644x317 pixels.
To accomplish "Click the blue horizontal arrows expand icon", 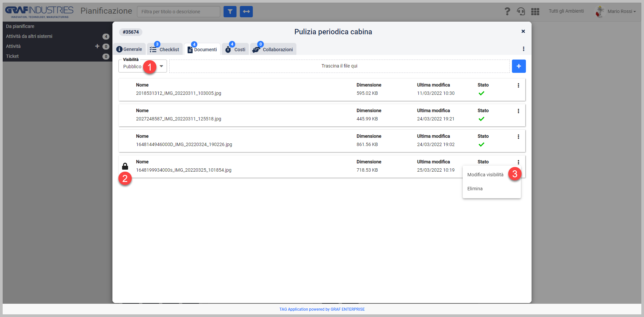I will pos(246,12).
